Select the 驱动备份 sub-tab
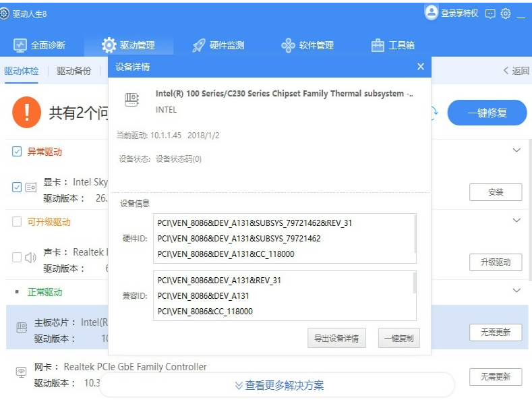The width and height of the screenshot is (532, 406). click(x=74, y=71)
